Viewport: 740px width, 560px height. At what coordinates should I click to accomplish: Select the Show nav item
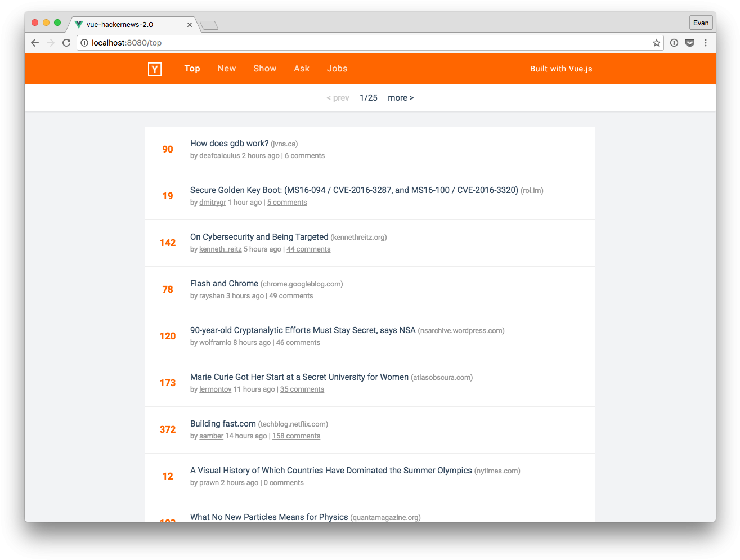265,69
